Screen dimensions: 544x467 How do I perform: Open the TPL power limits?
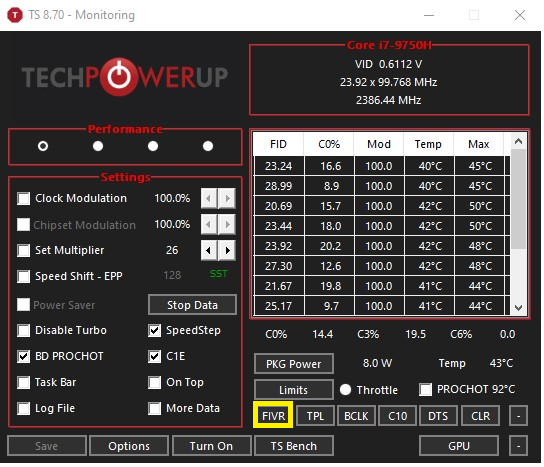[315, 416]
